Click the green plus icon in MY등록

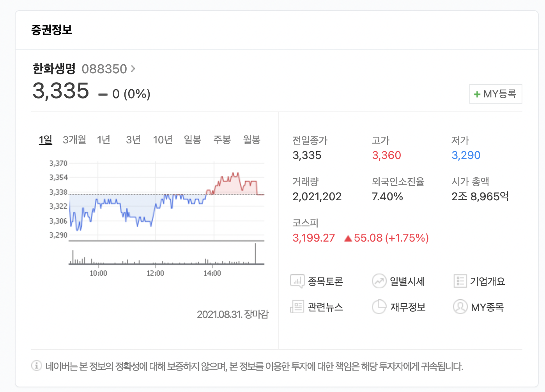pos(477,94)
